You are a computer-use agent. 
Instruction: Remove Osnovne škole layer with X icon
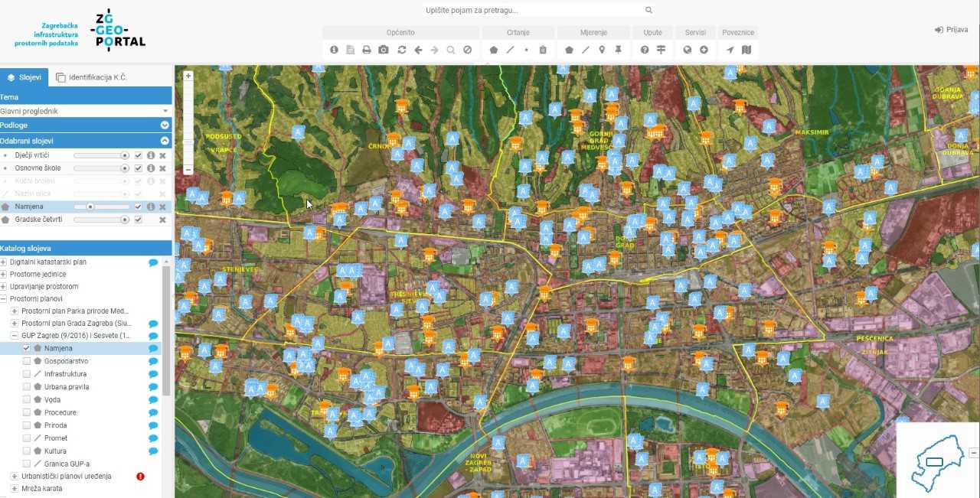tap(162, 168)
